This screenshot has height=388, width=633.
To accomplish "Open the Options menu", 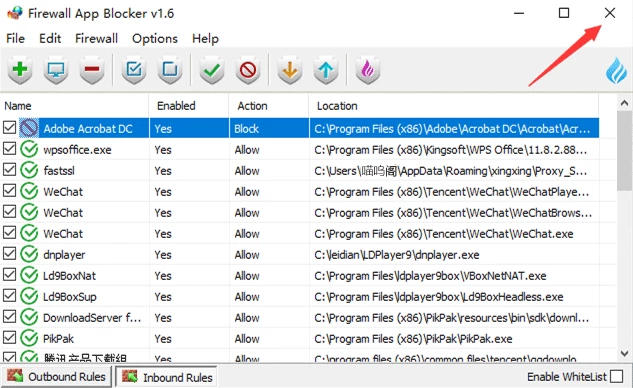I will coord(155,38).
